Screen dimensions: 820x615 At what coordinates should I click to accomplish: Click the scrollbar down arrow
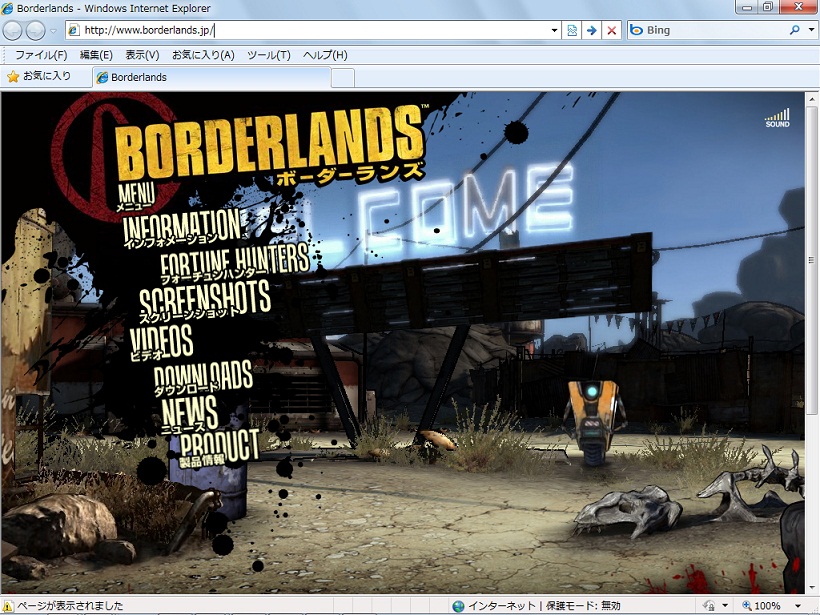812,588
